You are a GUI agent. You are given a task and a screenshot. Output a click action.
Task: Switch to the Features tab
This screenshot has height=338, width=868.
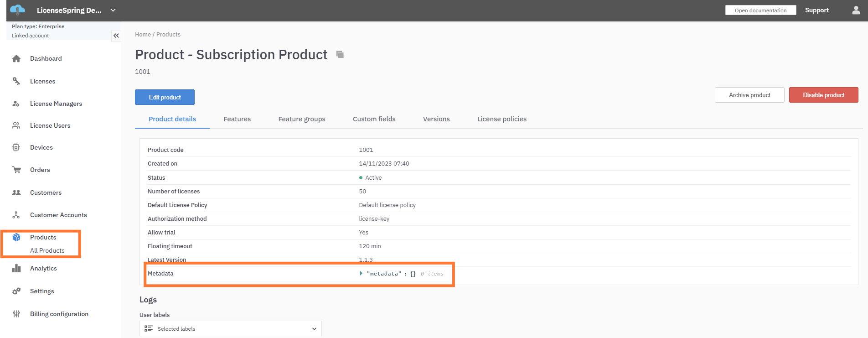(x=237, y=119)
